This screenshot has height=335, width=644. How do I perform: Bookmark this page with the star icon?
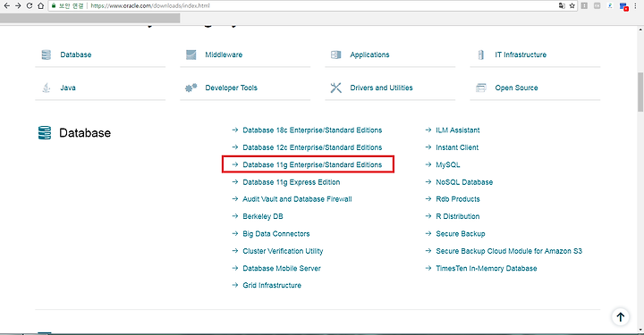tap(572, 5)
